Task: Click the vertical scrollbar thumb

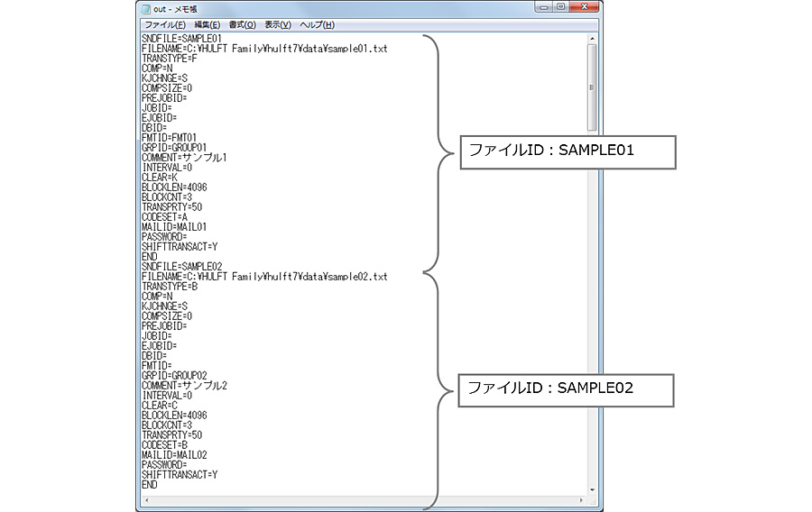Action: (592, 87)
